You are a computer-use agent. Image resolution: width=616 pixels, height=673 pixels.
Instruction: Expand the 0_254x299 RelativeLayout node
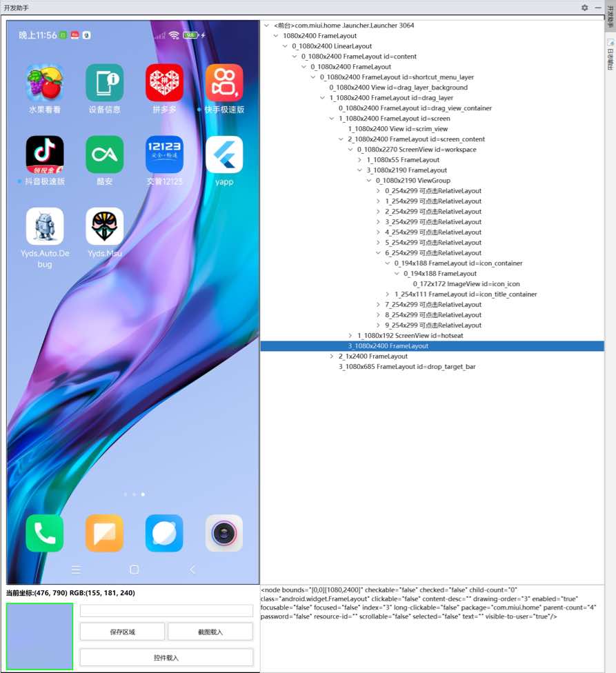pos(378,190)
